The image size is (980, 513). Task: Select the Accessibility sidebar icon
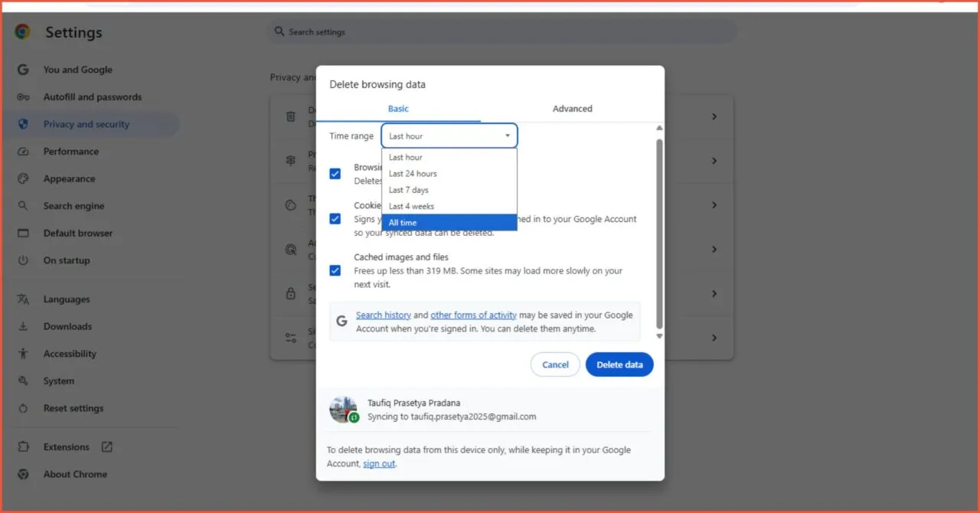pos(24,353)
